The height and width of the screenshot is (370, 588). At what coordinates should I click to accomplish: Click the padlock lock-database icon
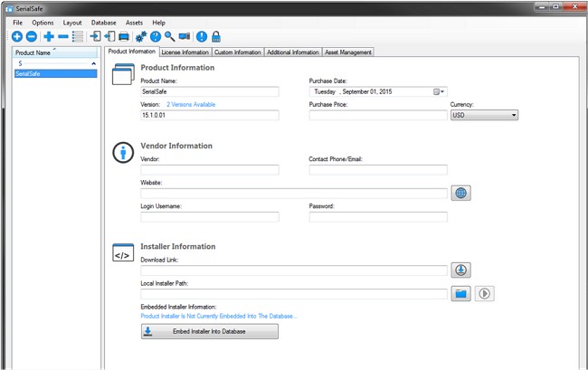coord(216,36)
